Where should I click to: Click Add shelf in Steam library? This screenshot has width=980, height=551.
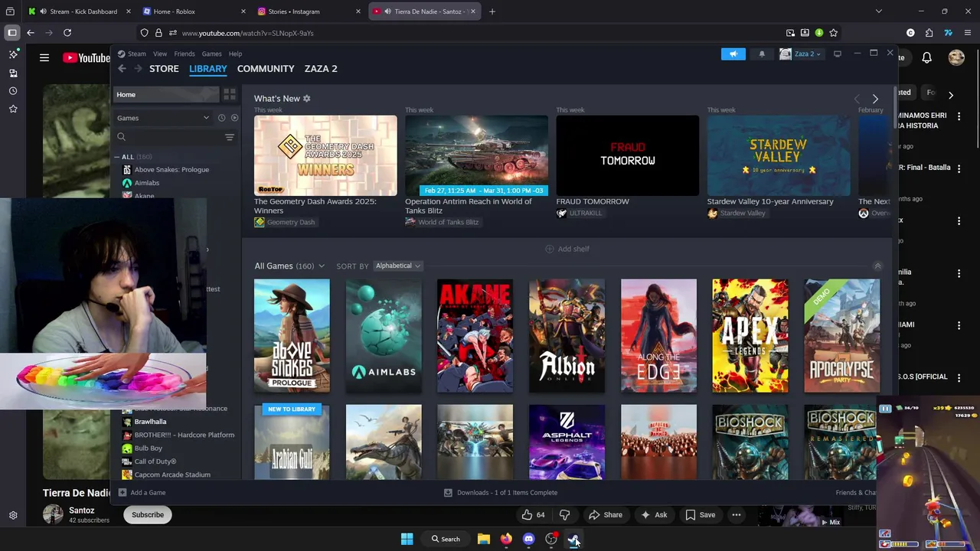point(567,249)
